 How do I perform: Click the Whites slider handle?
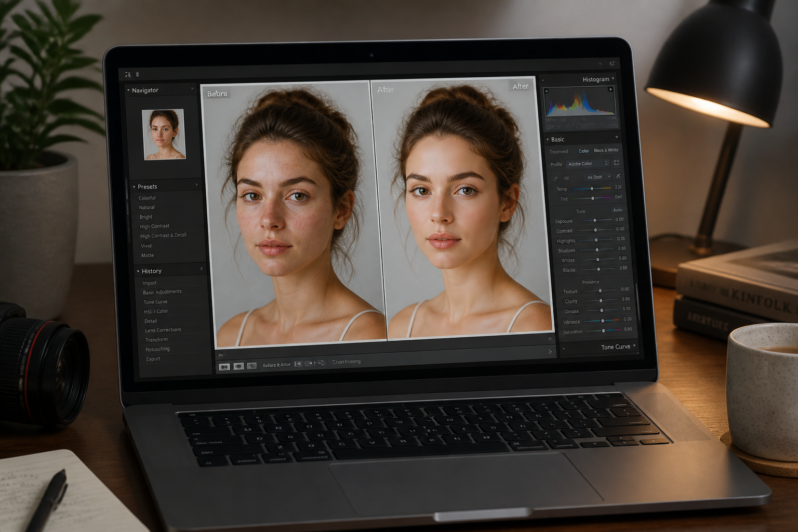(x=597, y=259)
